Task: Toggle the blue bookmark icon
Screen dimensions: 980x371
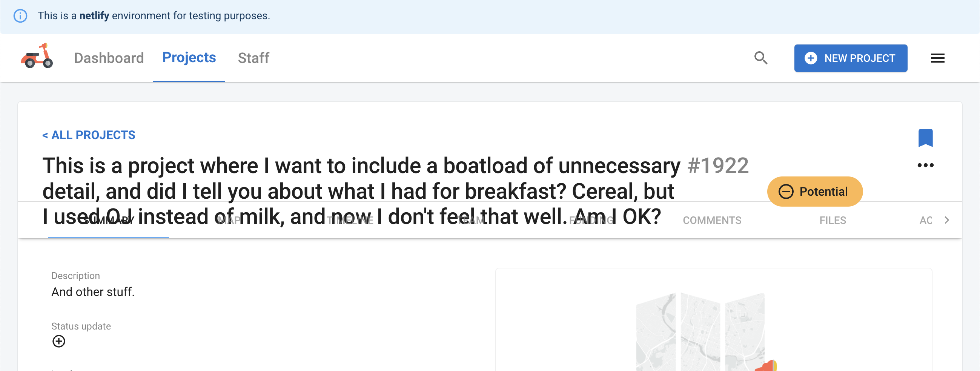Action: tap(925, 138)
